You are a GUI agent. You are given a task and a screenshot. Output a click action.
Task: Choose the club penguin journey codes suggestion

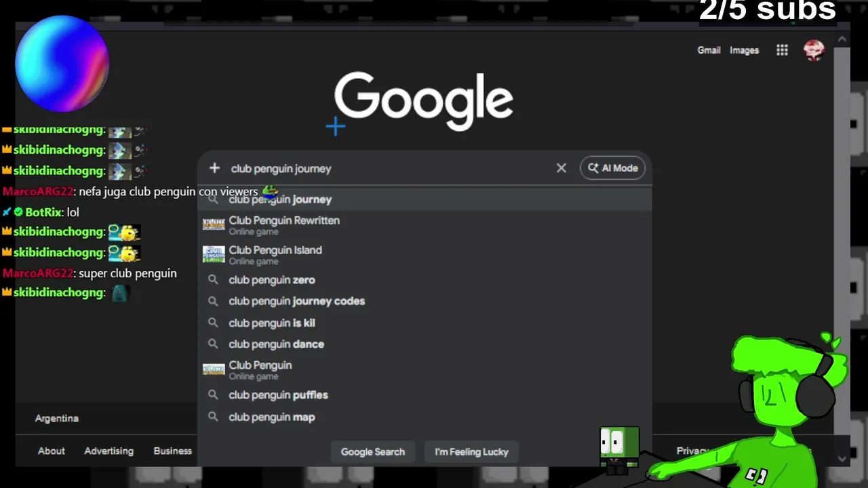pyautogui.click(x=425, y=301)
